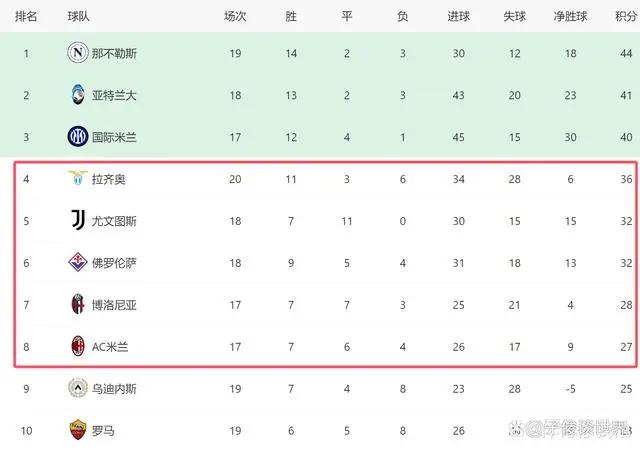The image size is (640, 450).
Task: Open the 那不勒斯 team name link
Action: (x=114, y=53)
